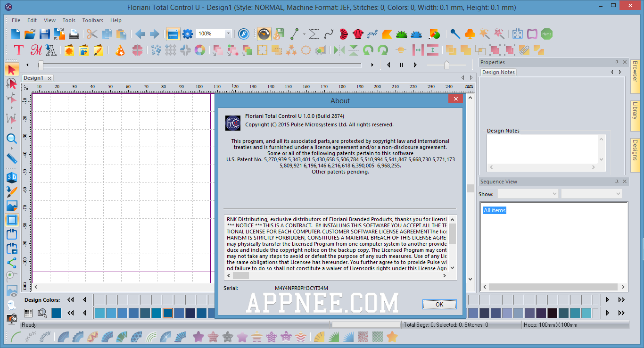Image resolution: width=644 pixels, height=348 pixels.
Task: Pin the Properties panel
Action: (617, 62)
